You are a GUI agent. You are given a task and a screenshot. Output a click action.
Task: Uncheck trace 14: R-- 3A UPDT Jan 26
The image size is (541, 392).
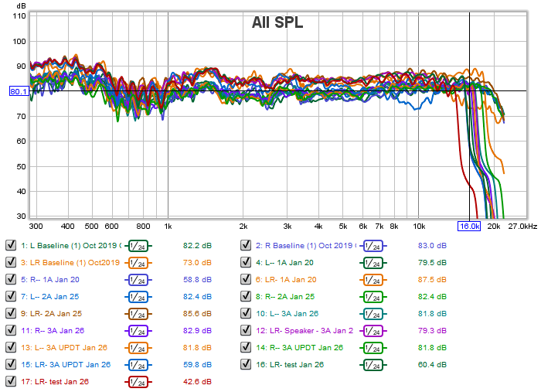click(246, 347)
